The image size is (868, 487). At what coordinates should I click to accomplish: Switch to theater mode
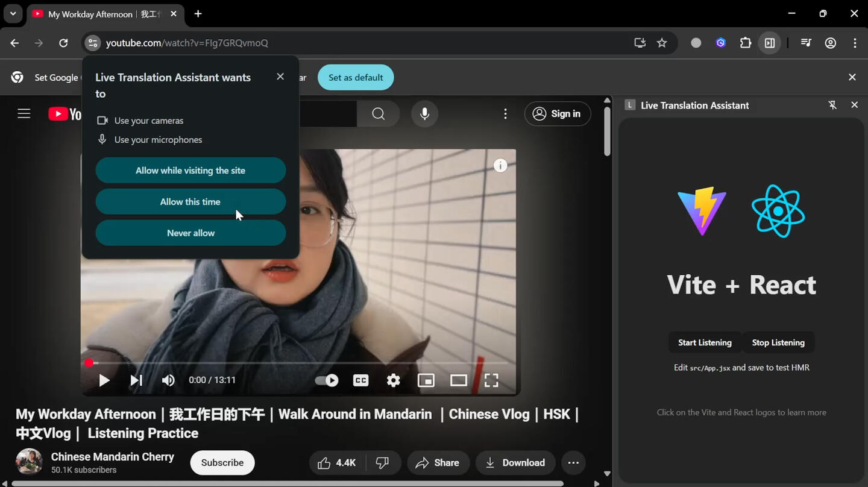[x=458, y=380]
